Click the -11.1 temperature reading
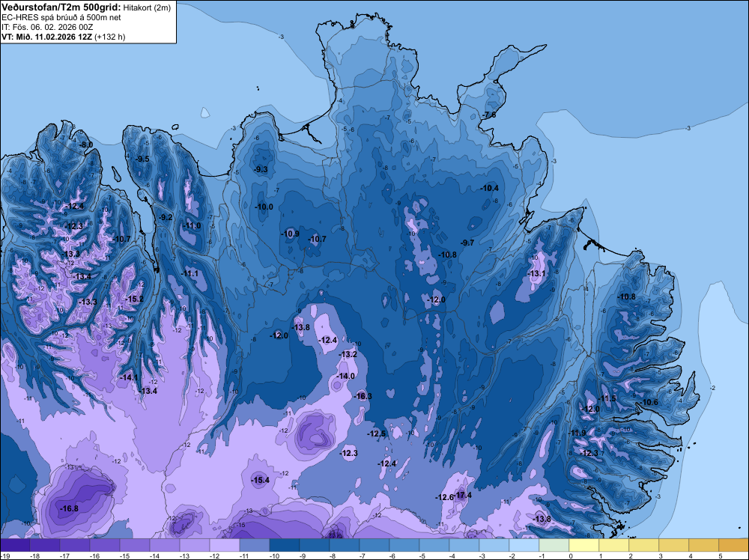The width and height of the screenshot is (749, 560). pos(189,273)
